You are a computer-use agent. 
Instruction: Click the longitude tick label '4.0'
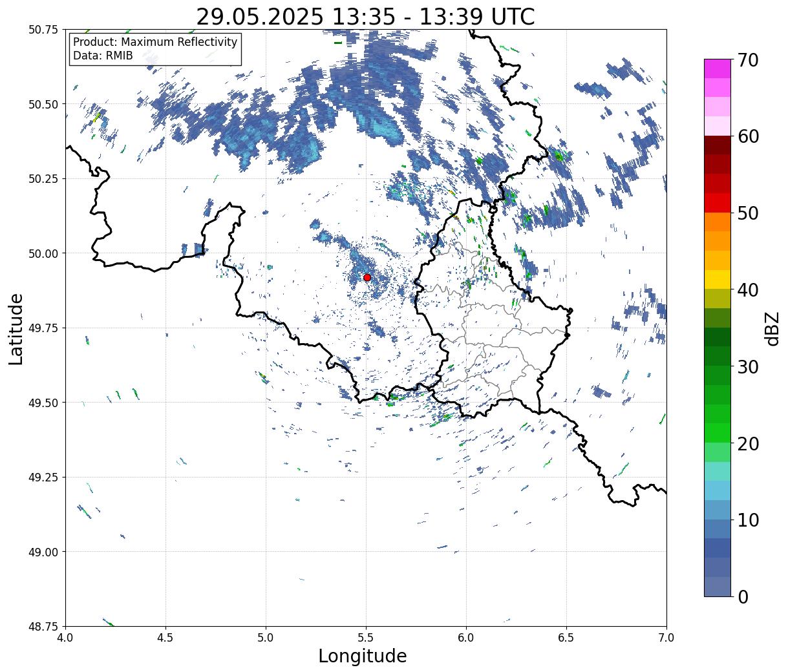pyautogui.click(x=65, y=637)
